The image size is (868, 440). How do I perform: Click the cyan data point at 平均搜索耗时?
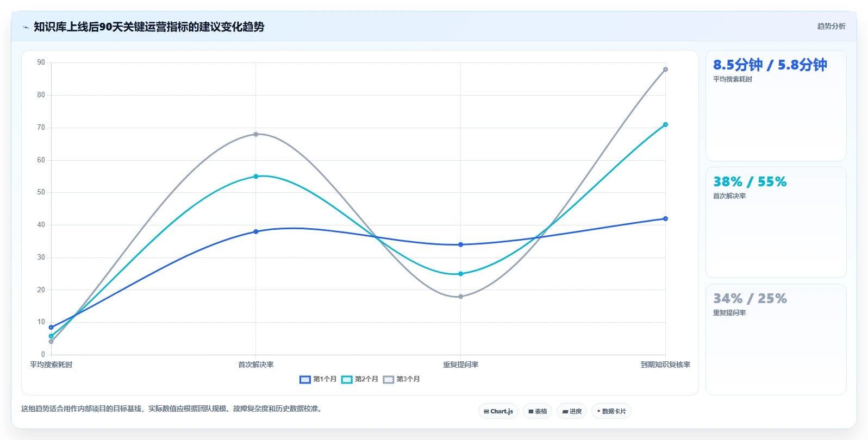pos(51,336)
